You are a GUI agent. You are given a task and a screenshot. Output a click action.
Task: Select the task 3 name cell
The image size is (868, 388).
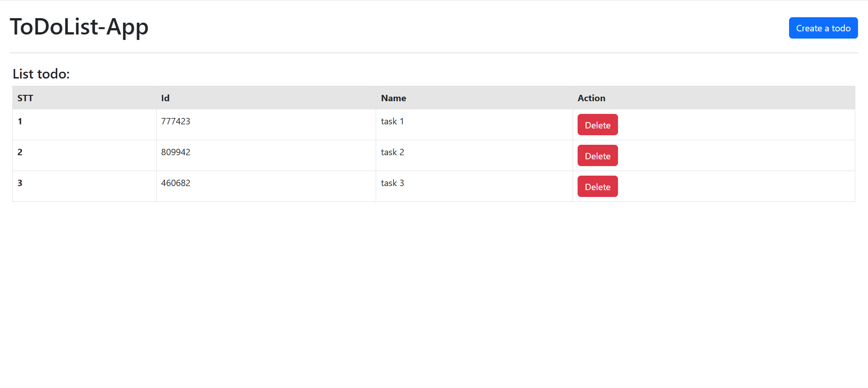(x=392, y=183)
